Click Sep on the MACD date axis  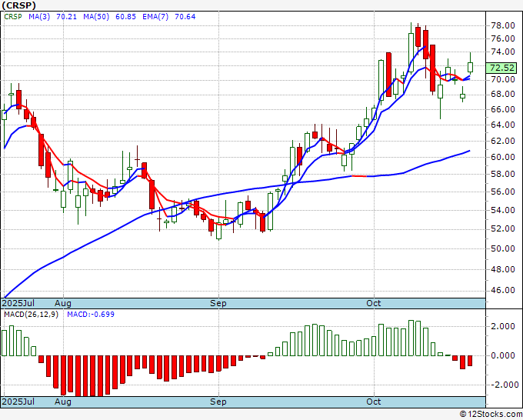[x=218, y=402]
